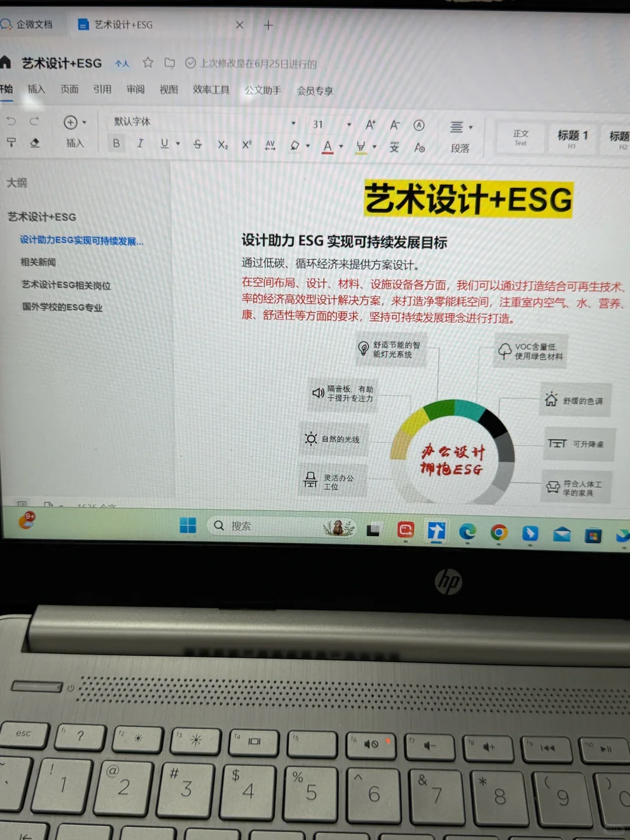Click the taskbar 搜索 search box
Image resolution: width=630 pixels, height=840 pixels.
coord(282,526)
